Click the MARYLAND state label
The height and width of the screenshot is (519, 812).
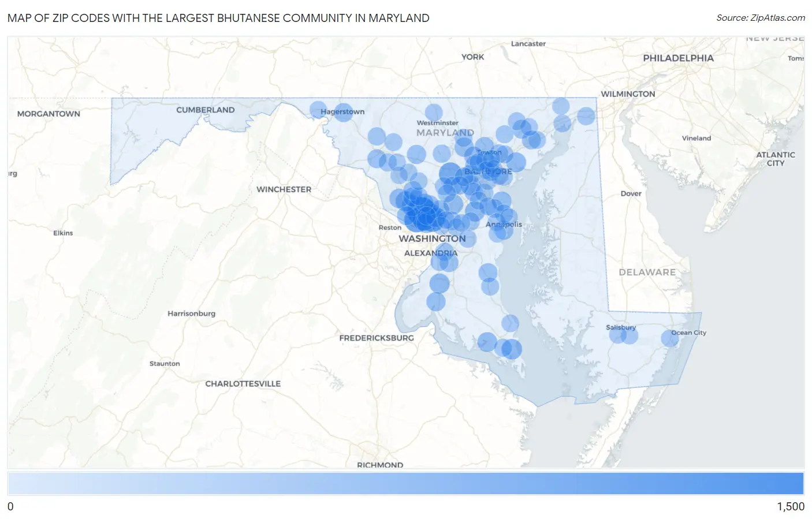pyautogui.click(x=445, y=133)
